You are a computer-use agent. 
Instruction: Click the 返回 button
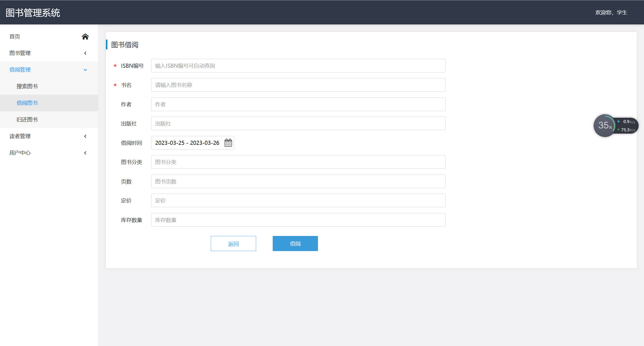point(233,244)
